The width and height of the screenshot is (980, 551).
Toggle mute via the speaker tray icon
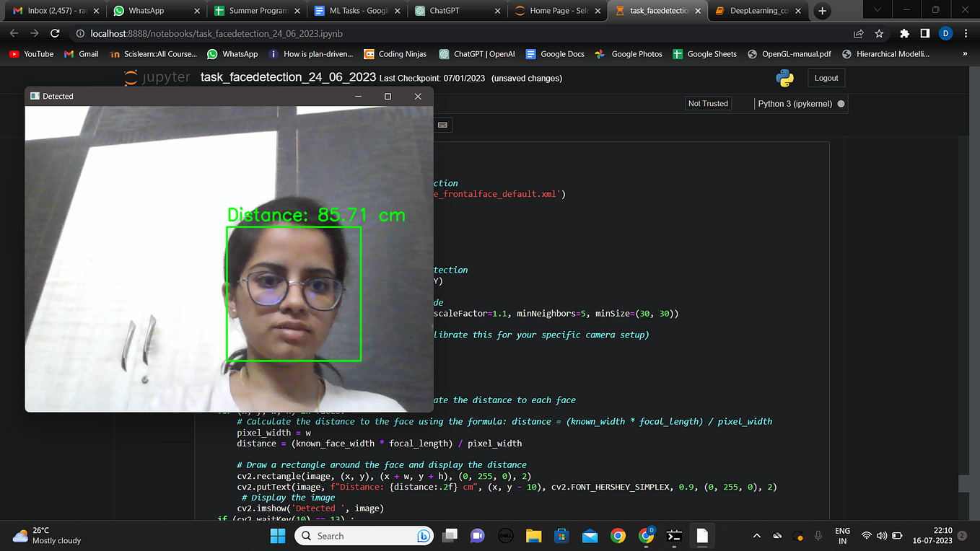[x=882, y=536]
